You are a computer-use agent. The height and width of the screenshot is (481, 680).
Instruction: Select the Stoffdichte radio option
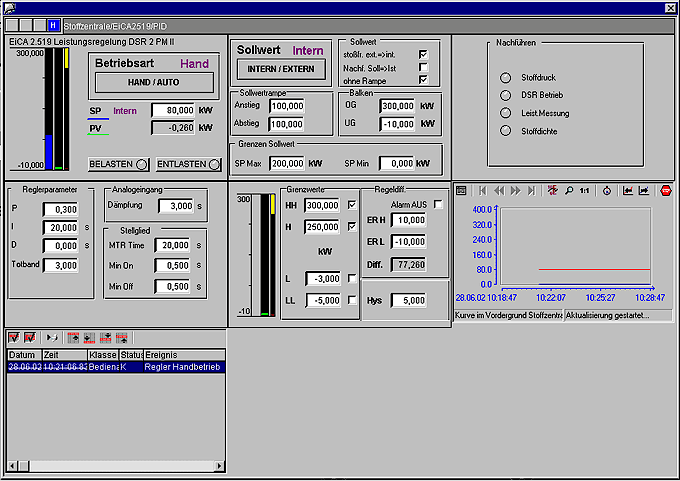505,131
